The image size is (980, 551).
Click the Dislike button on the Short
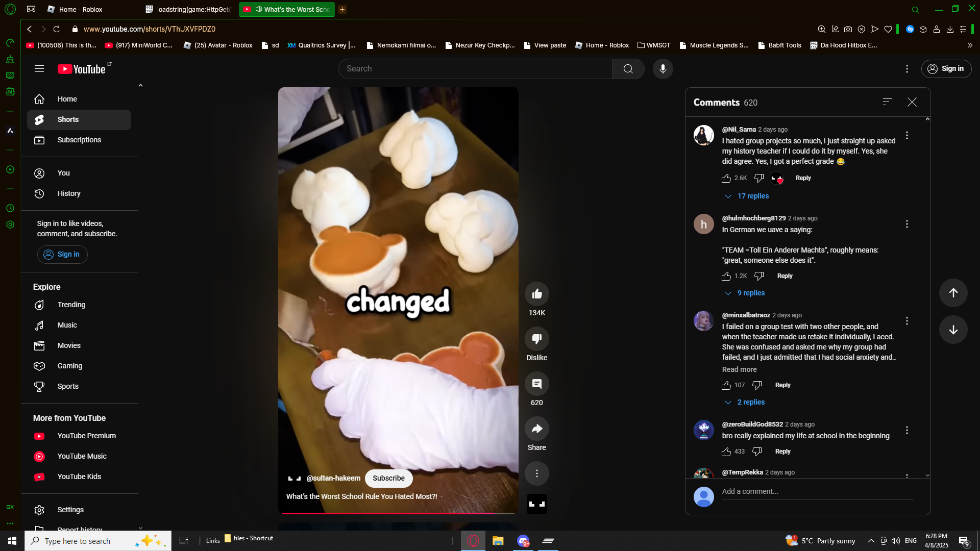click(536, 339)
